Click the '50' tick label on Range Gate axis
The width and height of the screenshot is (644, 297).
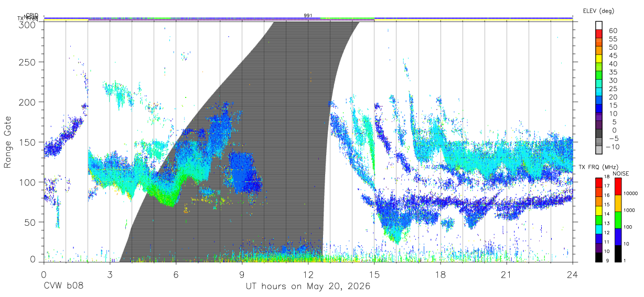click(x=30, y=222)
